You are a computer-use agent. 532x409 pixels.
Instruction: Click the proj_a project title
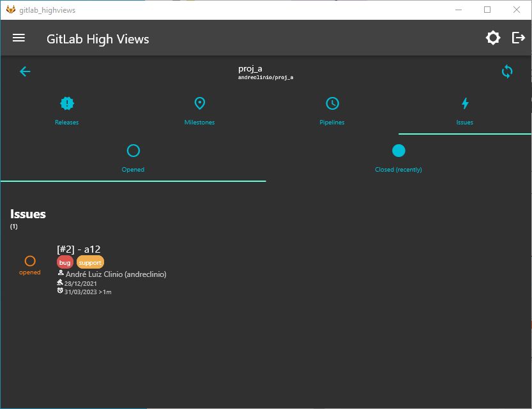250,69
